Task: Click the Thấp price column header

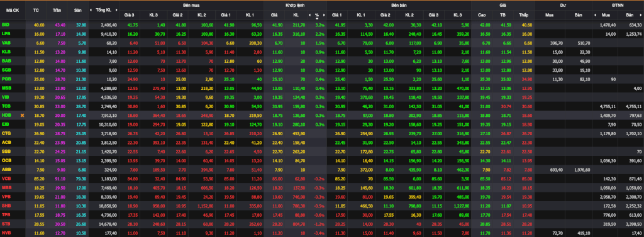Action: [523, 15]
